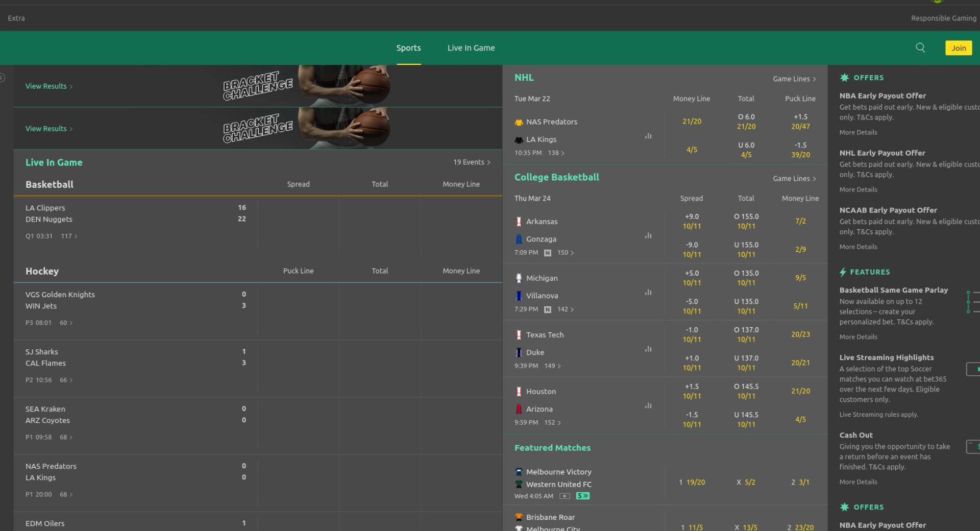The image size is (980, 531).
Task: Expand NHL Game Lines
Action: click(x=794, y=79)
